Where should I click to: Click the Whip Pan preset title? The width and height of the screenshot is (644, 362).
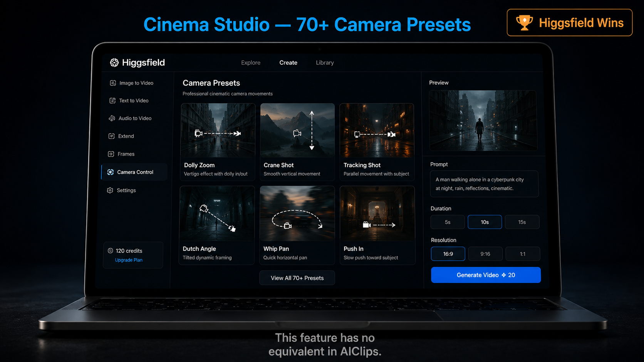(276, 249)
